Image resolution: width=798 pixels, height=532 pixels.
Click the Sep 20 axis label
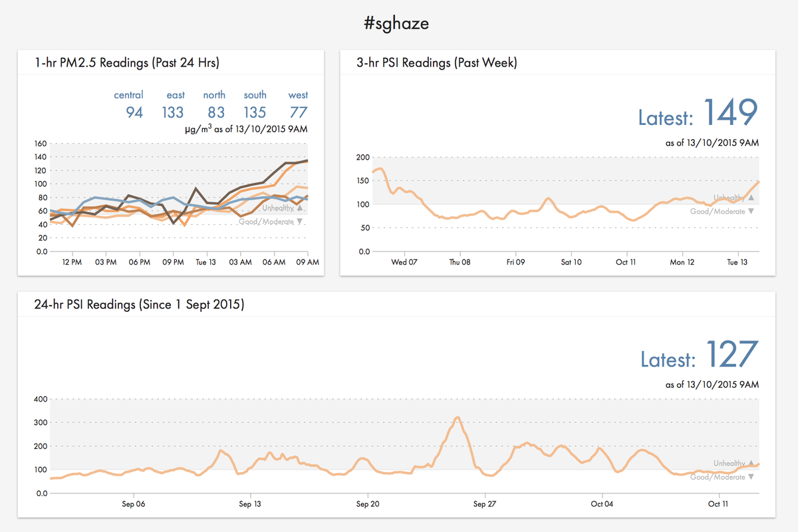coord(368,505)
